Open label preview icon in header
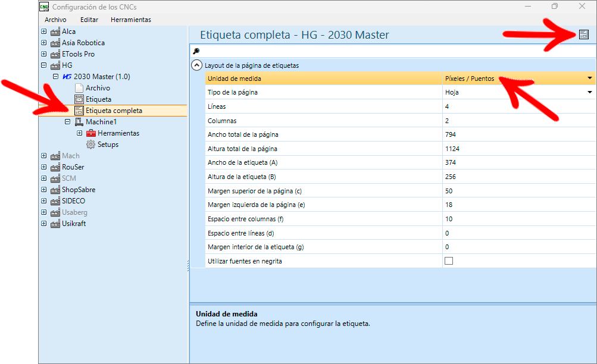 pos(583,34)
